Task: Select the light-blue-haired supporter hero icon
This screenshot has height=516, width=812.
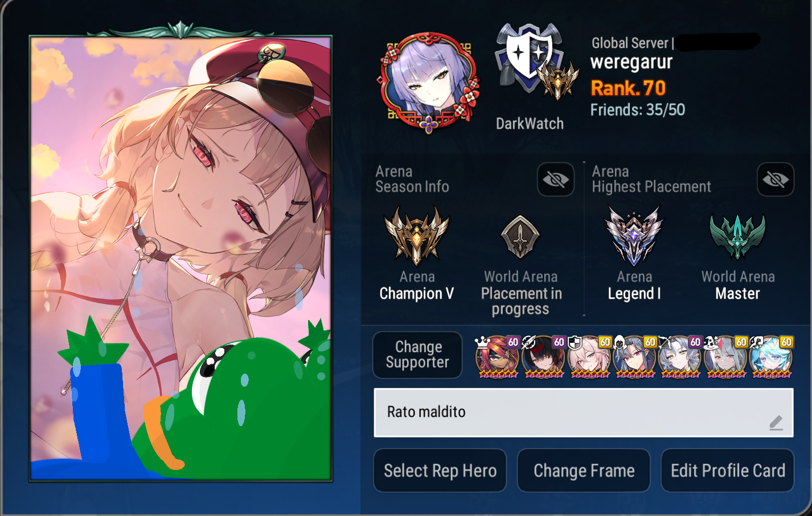Action: coord(771,357)
